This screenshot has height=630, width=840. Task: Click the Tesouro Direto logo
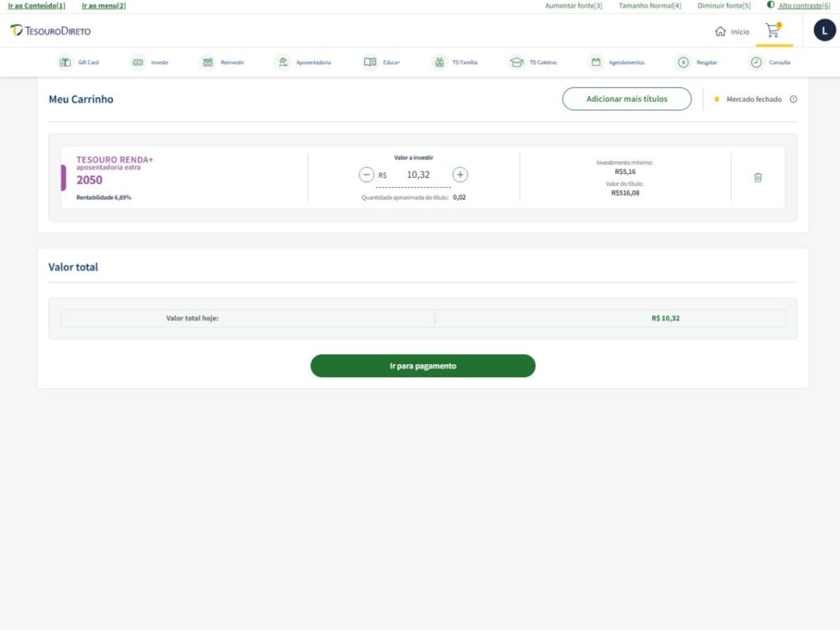[x=50, y=30]
